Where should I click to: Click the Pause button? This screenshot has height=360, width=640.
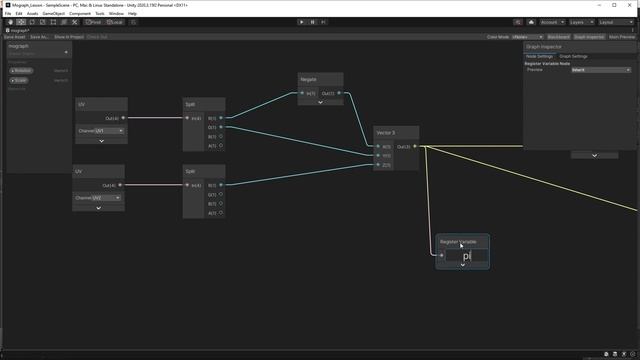(313, 22)
